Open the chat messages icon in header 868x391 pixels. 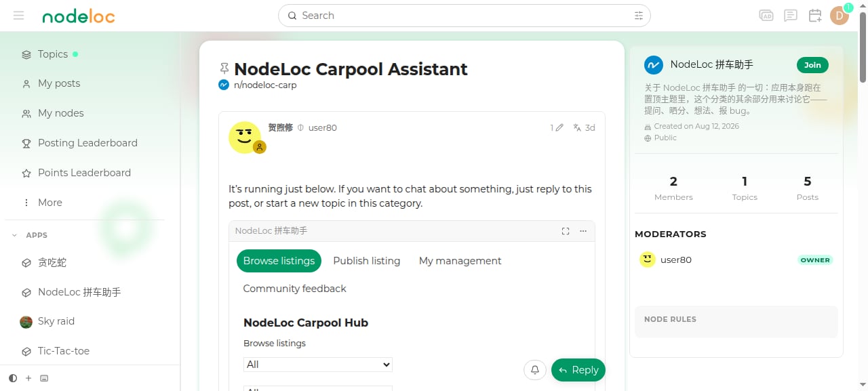pyautogui.click(x=791, y=16)
